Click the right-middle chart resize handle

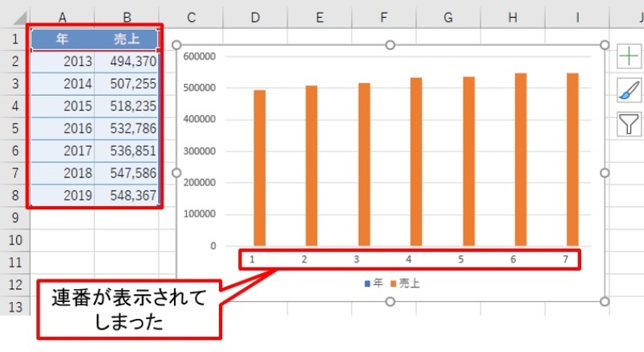point(605,173)
